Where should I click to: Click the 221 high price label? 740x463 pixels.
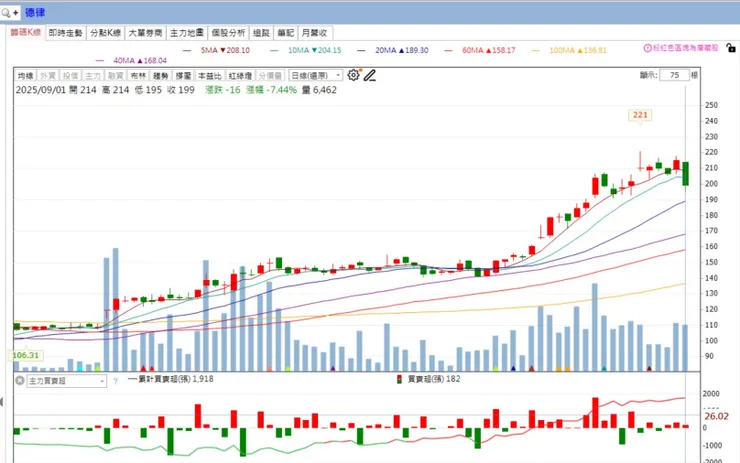pos(640,115)
